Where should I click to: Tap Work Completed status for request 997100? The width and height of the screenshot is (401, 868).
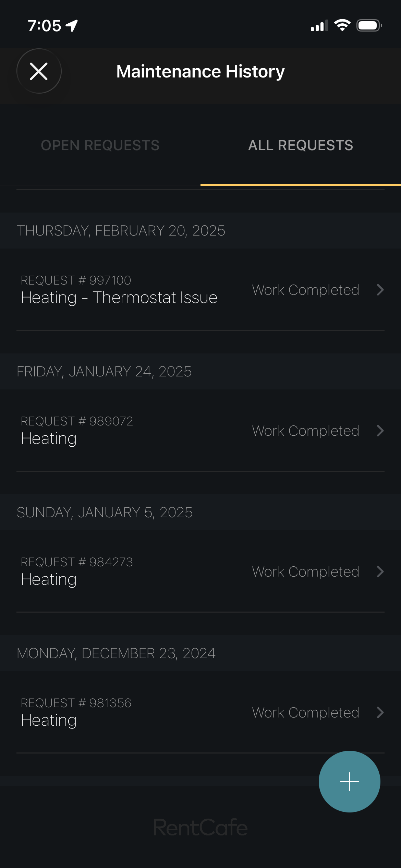305,290
